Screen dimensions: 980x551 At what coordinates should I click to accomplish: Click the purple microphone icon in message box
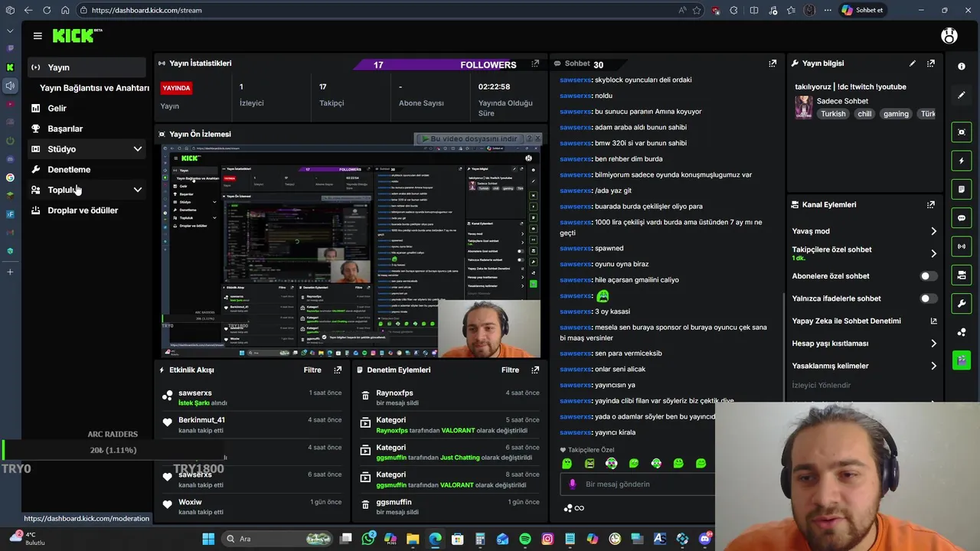coord(573,484)
